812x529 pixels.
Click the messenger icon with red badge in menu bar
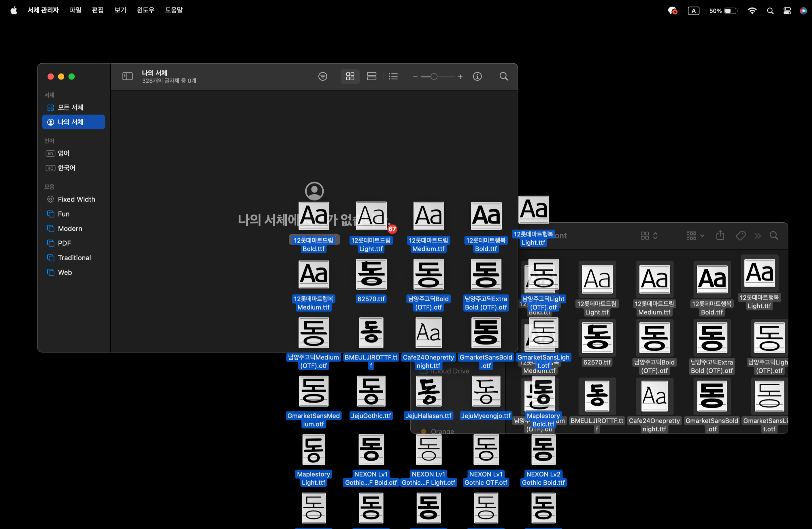672,11
